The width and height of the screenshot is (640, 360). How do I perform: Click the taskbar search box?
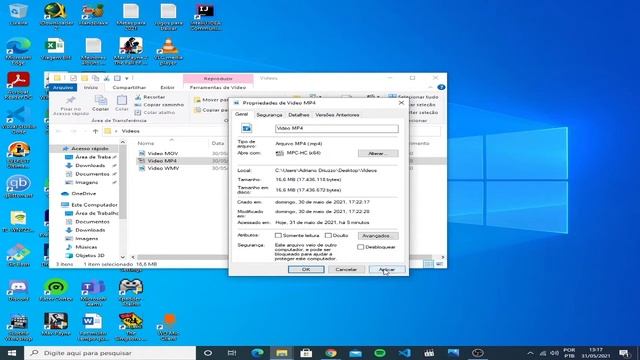[110, 353]
